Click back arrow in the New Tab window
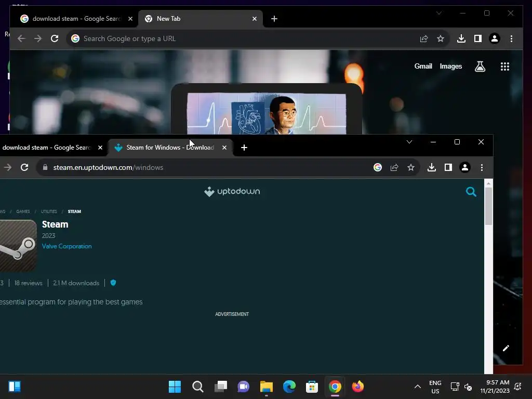532x399 pixels. point(21,38)
